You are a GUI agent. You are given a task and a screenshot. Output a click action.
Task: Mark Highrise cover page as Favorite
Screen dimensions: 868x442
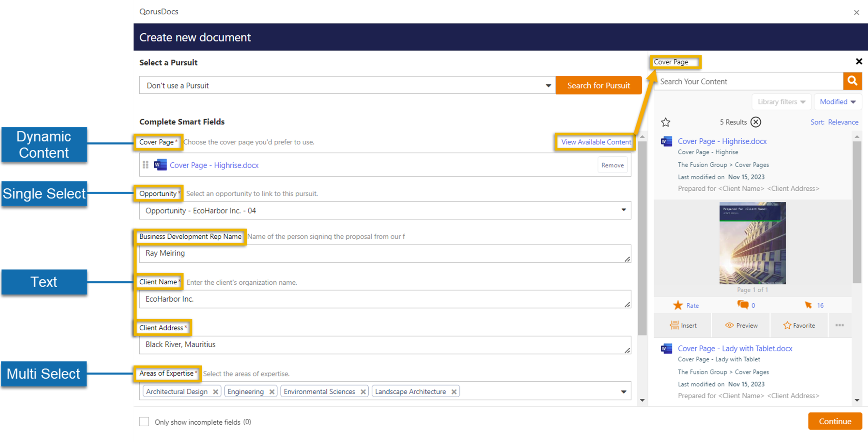tap(798, 325)
